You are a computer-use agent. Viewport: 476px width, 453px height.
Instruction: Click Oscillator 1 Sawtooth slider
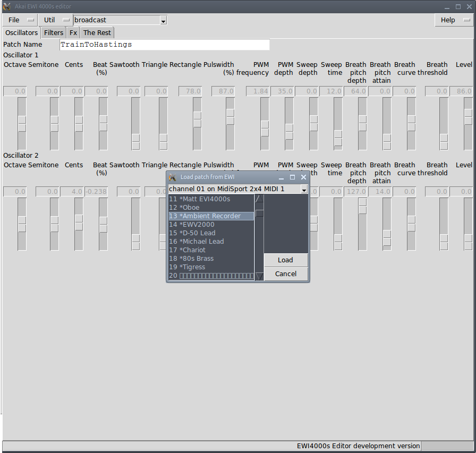click(x=135, y=124)
